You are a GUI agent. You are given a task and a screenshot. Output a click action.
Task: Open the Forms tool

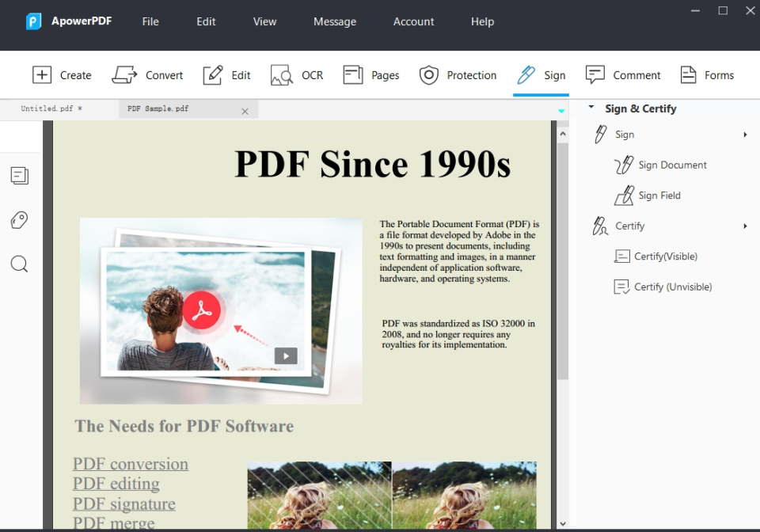pyautogui.click(x=708, y=74)
